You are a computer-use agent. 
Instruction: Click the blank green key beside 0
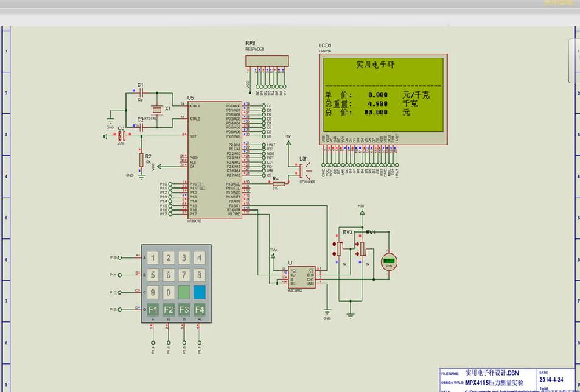184,293
